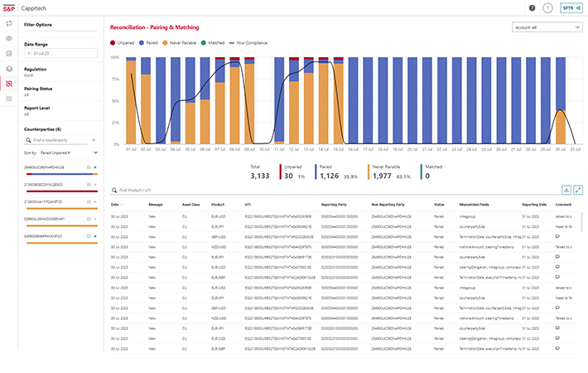Click the S&P Cappitech logo

coord(24,8)
